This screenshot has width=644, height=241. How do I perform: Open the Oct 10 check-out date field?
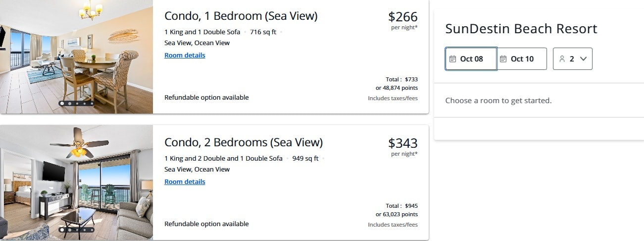click(522, 59)
